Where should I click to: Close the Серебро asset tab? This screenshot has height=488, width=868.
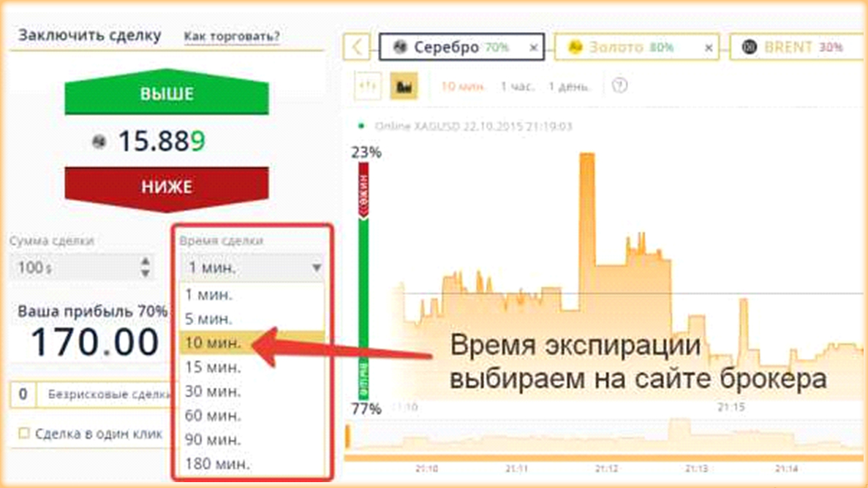(x=533, y=48)
